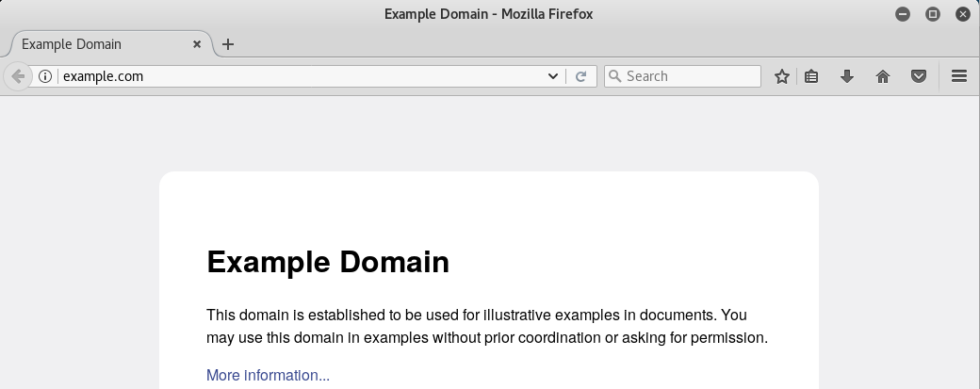980x389 pixels.
Task: Click the magnifying glass search engine icon
Action: tap(614, 76)
